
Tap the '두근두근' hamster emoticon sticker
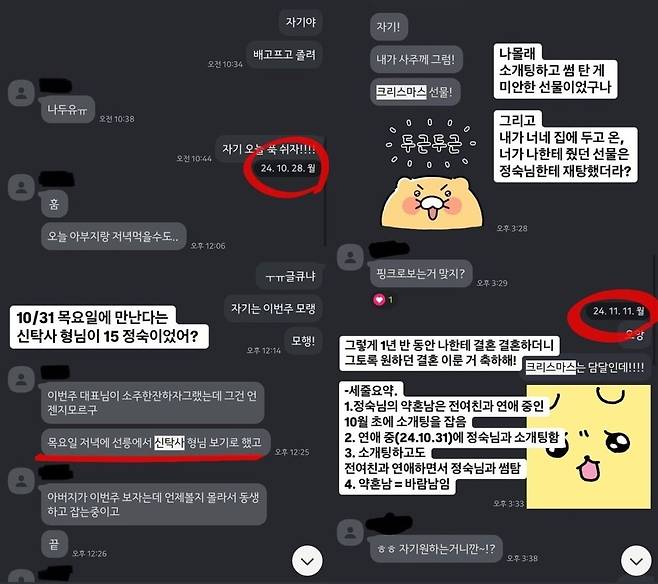tap(432, 173)
